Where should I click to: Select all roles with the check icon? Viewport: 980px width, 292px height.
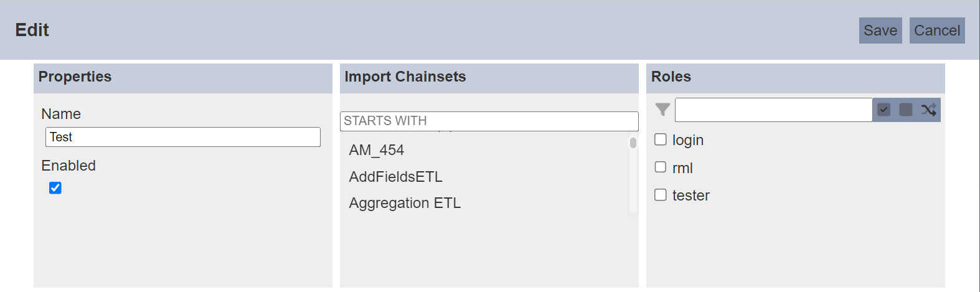883,110
